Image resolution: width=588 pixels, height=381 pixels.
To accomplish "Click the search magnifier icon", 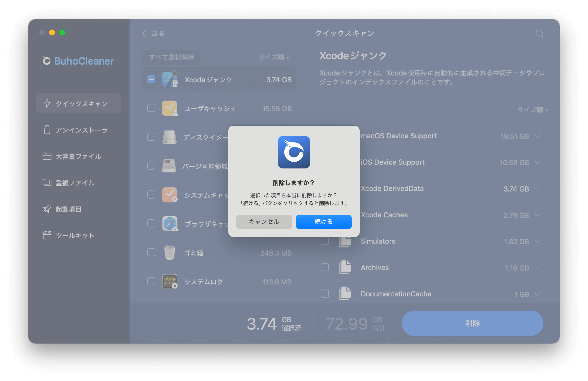I will coord(539,33).
